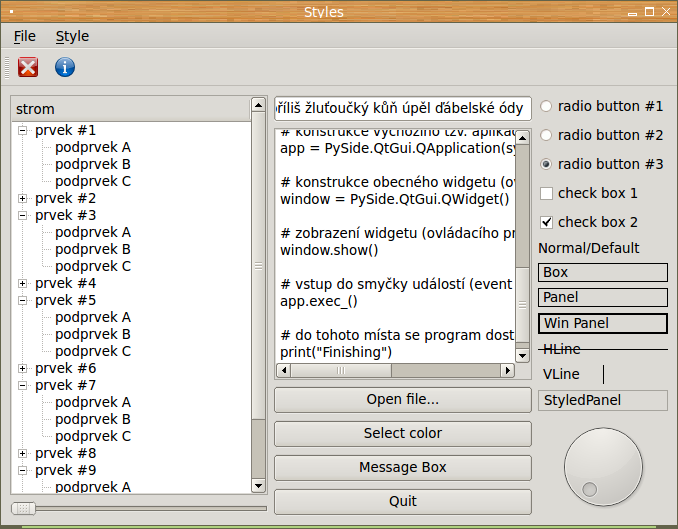Collapse the prvek #9 tree node
The width and height of the screenshot is (678, 529).
point(22,470)
